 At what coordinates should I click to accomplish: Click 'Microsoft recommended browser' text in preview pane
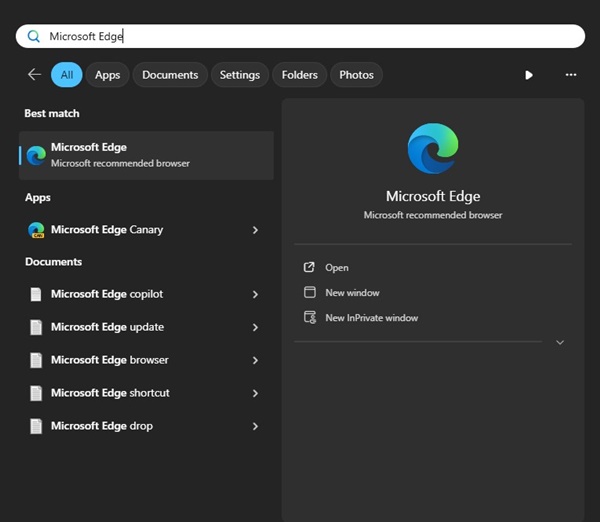[x=433, y=215]
